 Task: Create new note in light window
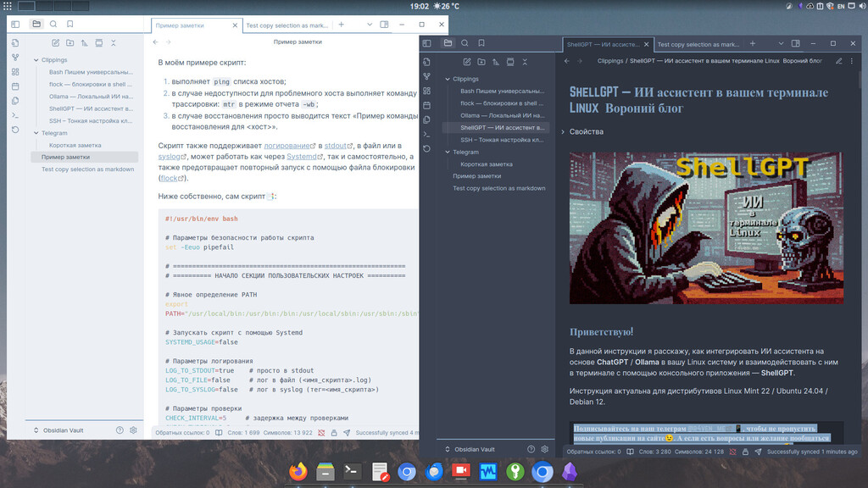point(56,42)
